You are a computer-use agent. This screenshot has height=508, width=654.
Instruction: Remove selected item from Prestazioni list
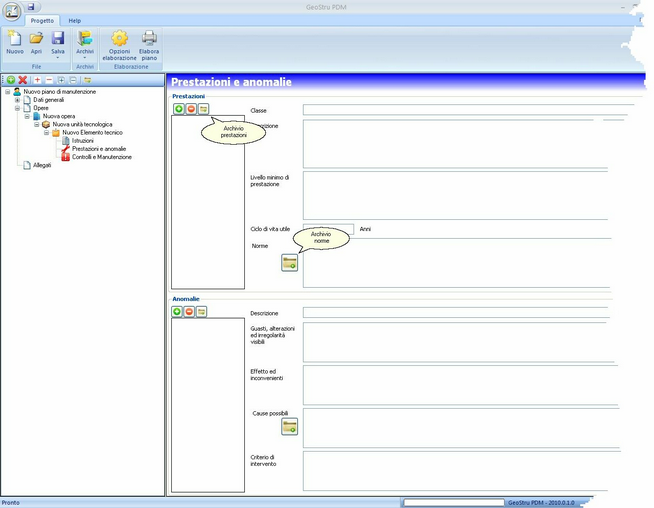191,109
